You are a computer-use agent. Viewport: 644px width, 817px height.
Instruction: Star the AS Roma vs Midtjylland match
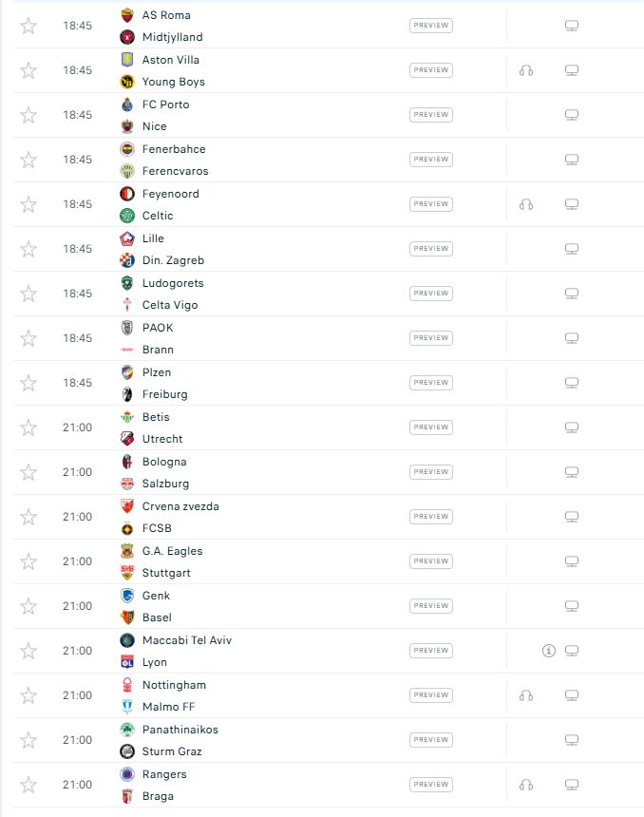(28, 26)
